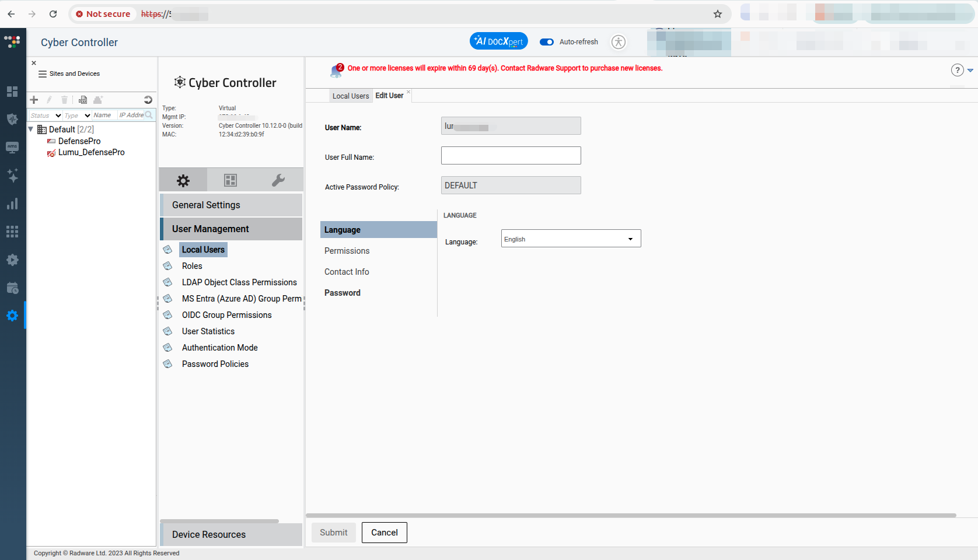Open the AMS monitor icon in sidebar

pos(12,147)
